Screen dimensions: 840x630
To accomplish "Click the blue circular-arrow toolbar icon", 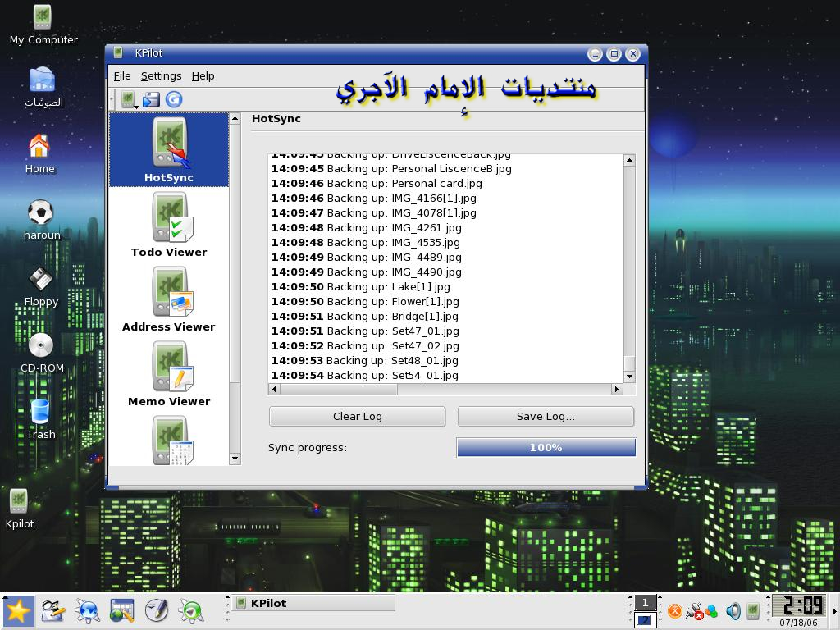I will 174,99.
